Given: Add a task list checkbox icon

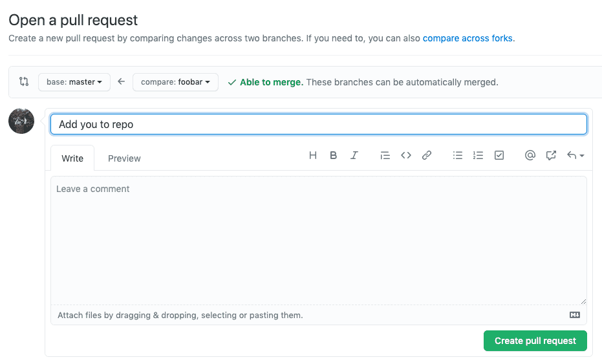Looking at the screenshot, I should pyautogui.click(x=499, y=155).
